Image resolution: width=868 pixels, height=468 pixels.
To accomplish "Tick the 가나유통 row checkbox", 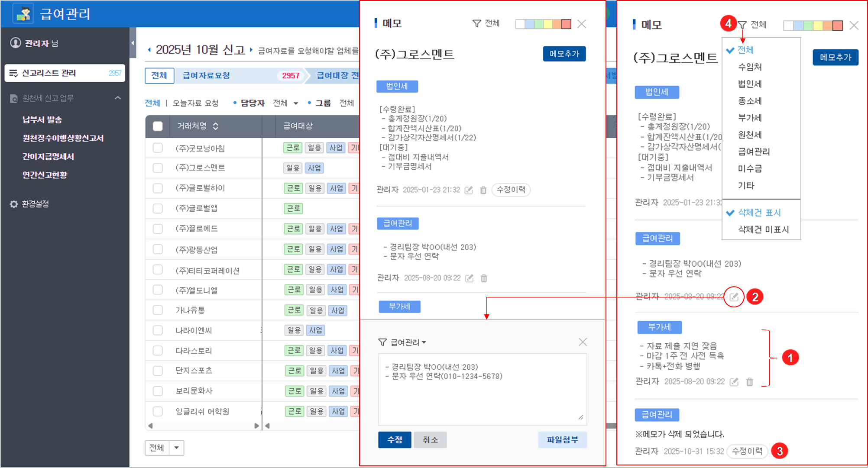I will point(158,310).
